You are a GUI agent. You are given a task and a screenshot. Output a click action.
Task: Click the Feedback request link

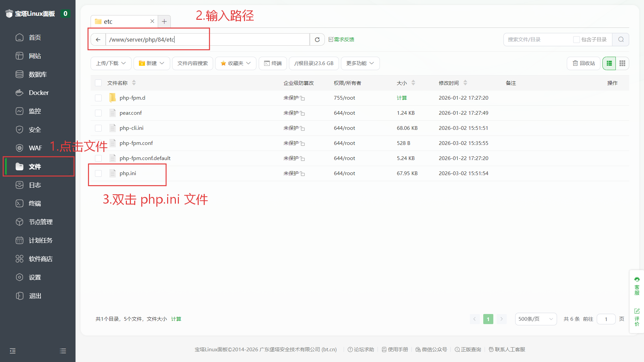point(341,40)
